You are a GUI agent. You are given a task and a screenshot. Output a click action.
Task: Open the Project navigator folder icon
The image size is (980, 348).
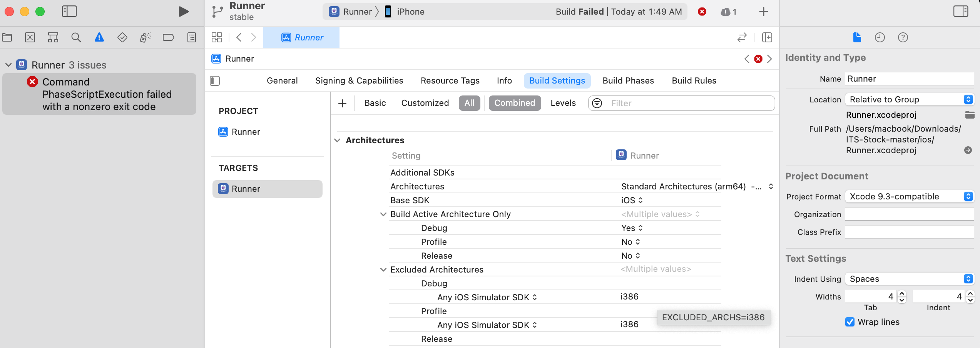[x=7, y=37]
